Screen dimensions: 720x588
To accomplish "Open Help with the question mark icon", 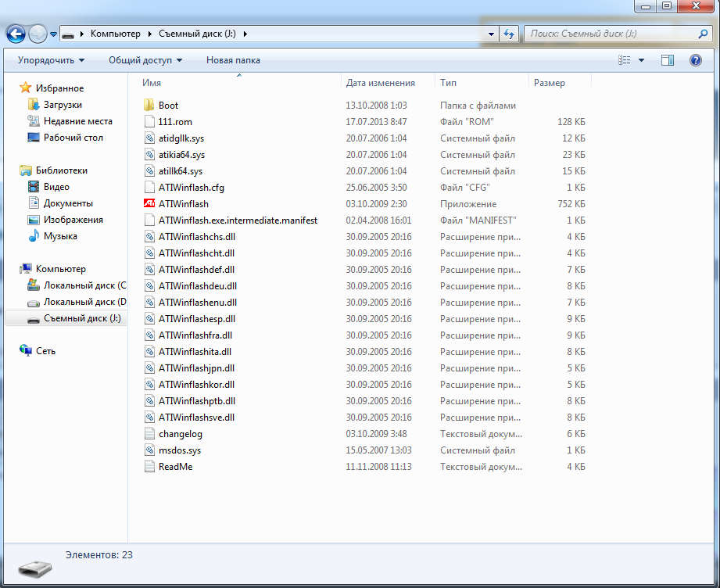I will pyautogui.click(x=696, y=60).
